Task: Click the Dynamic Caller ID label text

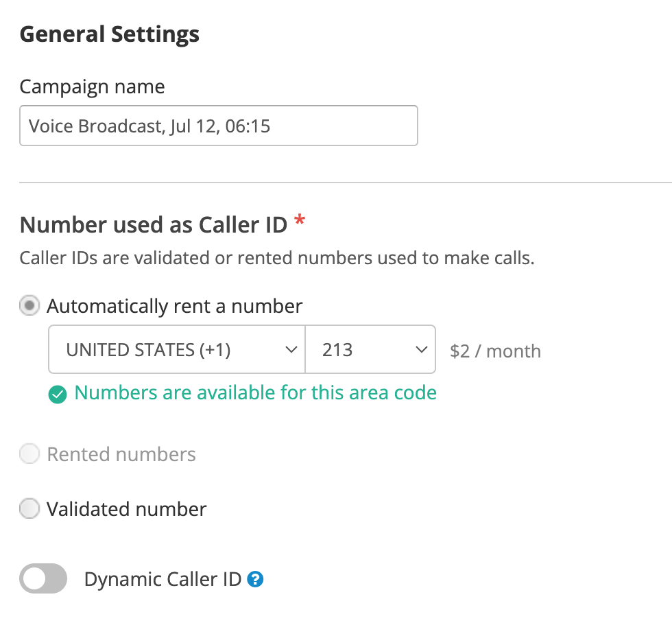Action: click(x=163, y=579)
